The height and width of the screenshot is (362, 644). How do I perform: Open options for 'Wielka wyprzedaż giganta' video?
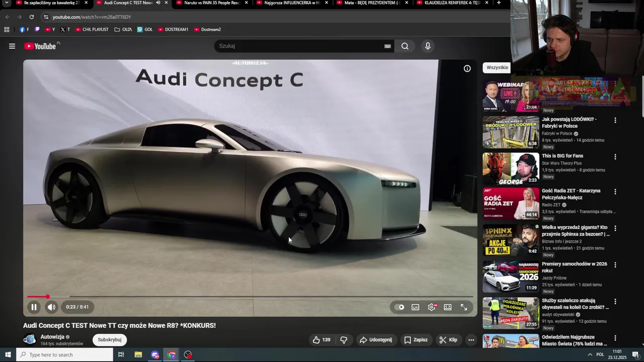pos(615,228)
